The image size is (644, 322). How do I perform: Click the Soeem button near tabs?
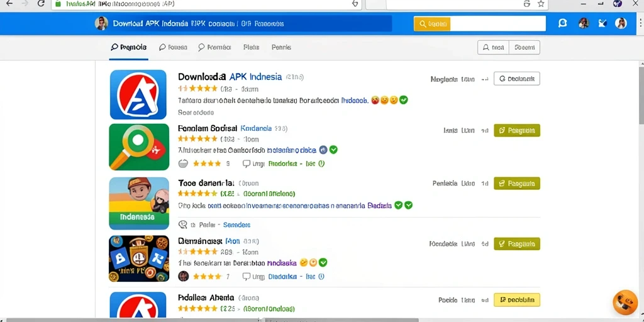click(x=525, y=47)
